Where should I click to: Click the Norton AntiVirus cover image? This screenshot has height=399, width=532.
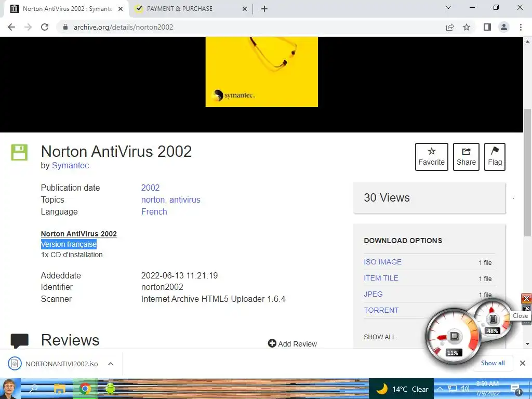click(x=262, y=72)
